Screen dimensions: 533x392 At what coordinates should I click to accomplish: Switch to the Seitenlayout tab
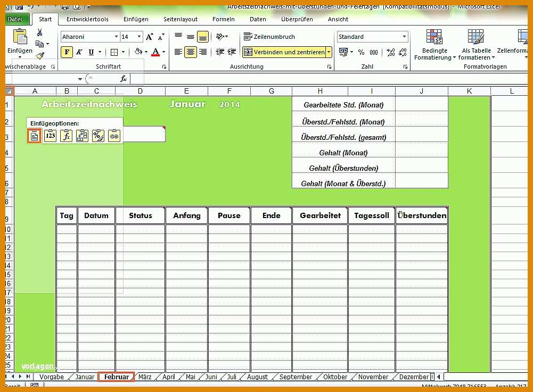pos(180,19)
